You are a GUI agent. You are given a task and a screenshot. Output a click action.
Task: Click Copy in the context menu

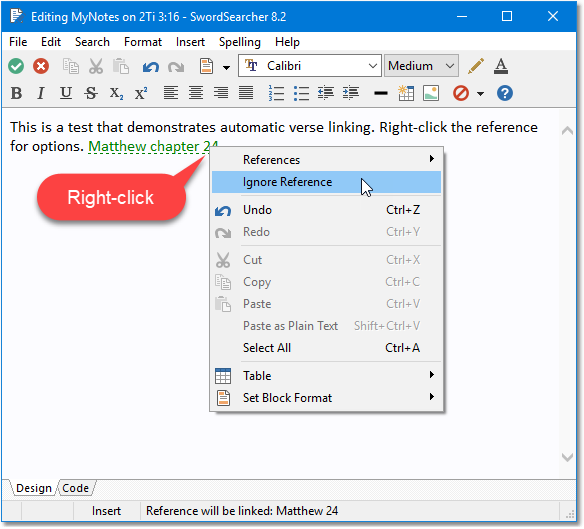pos(326,282)
